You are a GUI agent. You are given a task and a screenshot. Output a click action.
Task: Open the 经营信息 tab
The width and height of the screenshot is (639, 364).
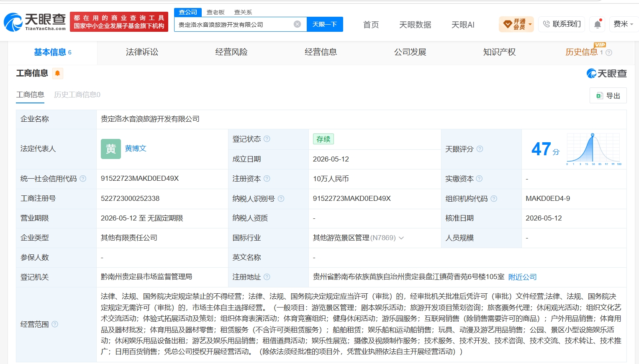(321, 52)
